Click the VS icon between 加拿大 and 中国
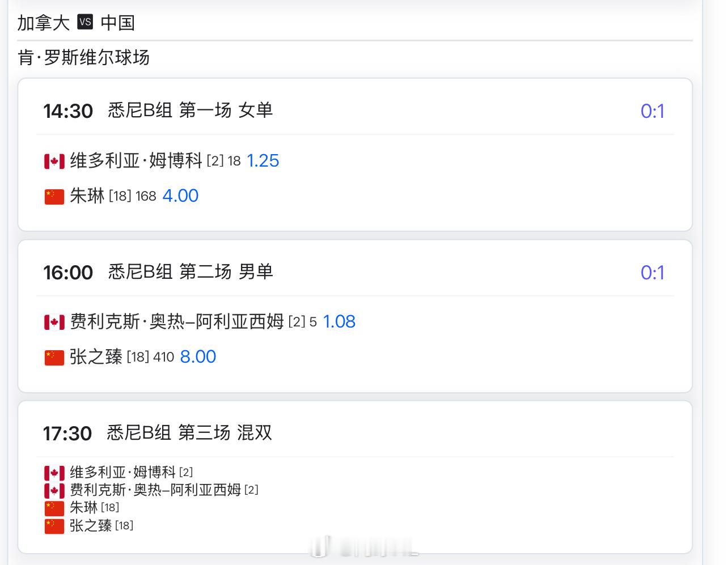Screen dimensions: 728x565 (x=85, y=23)
